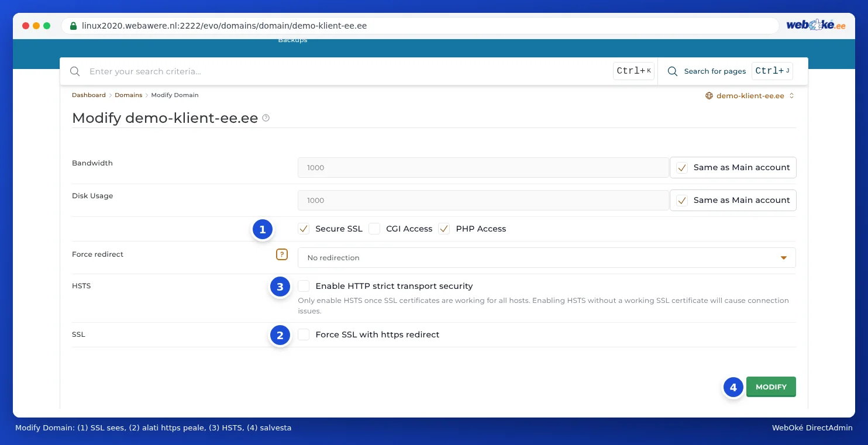Toggle Bandwidth Same as Main account checkbox

682,168
